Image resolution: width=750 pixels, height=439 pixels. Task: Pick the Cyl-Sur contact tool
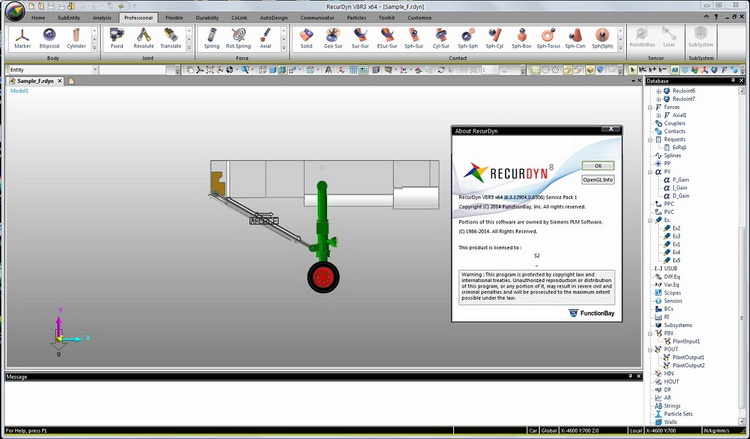click(441, 39)
